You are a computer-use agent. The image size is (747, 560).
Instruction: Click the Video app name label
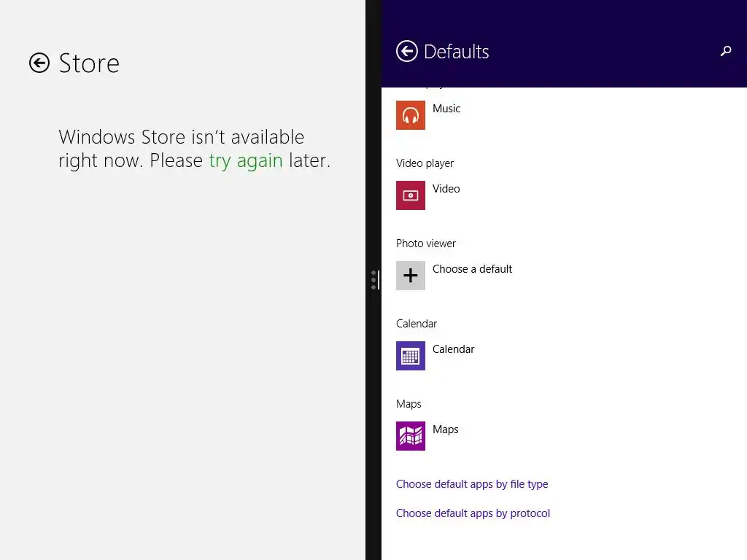click(x=446, y=189)
